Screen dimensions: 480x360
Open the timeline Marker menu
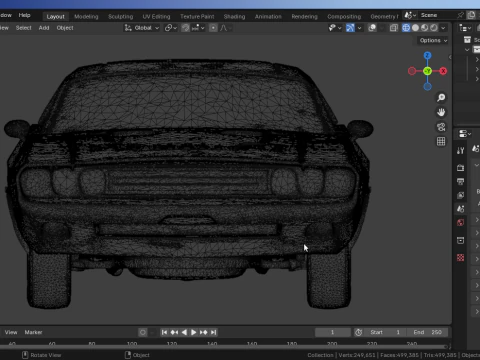coord(33,332)
